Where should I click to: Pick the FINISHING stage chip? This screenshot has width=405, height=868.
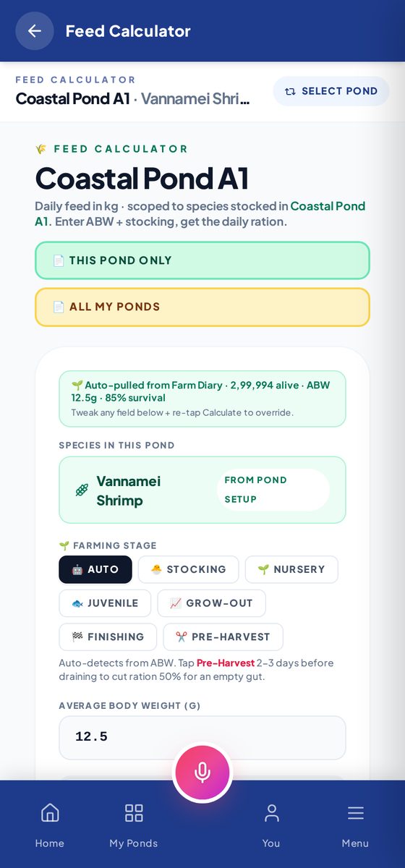[108, 637]
